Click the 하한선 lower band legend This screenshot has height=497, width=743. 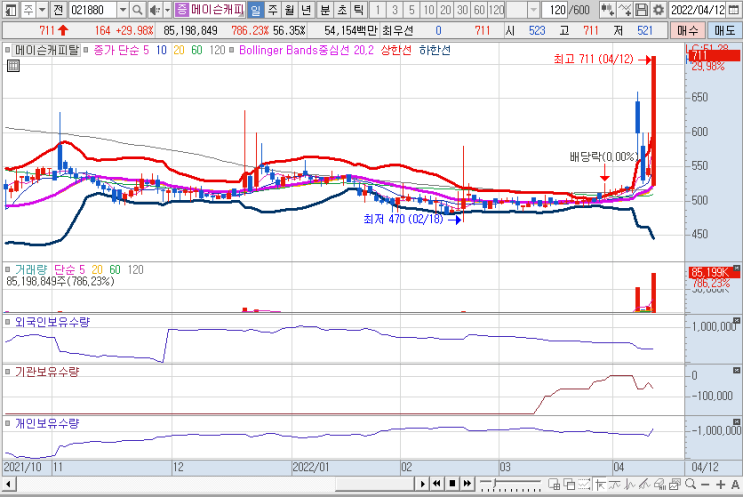435,50
